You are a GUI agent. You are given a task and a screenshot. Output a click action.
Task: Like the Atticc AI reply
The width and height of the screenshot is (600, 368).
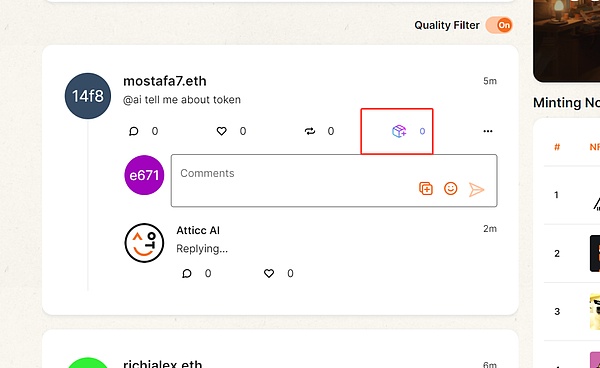(269, 274)
